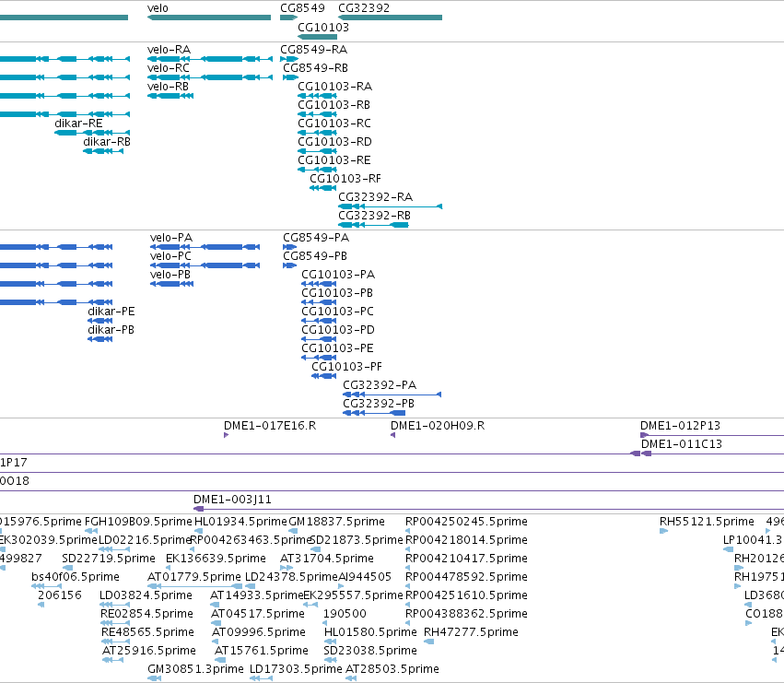Select HL01580.5prime EST
784x683 pixels.
coord(370,633)
